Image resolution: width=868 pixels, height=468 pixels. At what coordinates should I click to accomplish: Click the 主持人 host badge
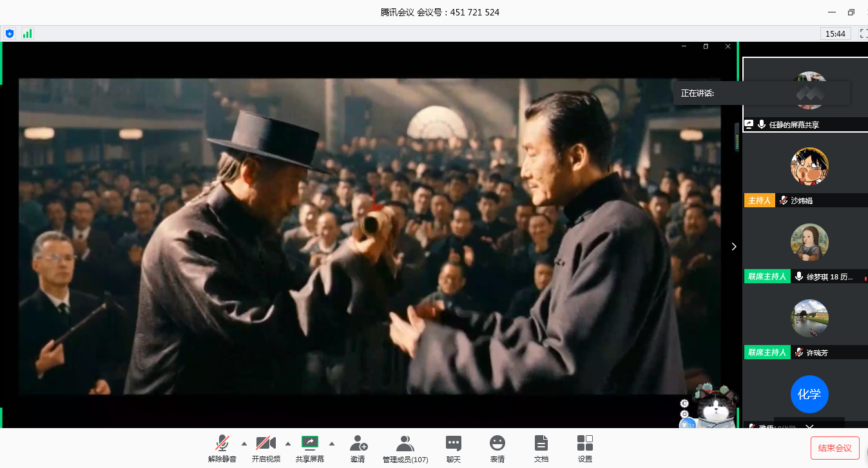coord(759,200)
